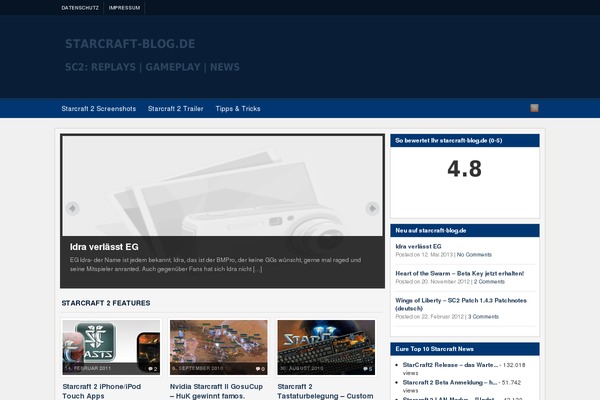Open StarCraft2 Release – das Warte... top news
The image size is (600, 400).
click(x=450, y=365)
